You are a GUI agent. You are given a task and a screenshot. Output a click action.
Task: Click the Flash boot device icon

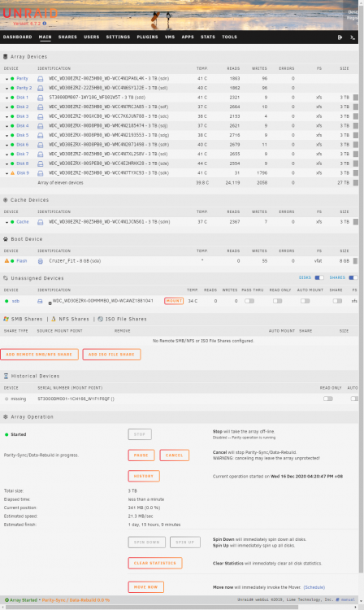40,261
